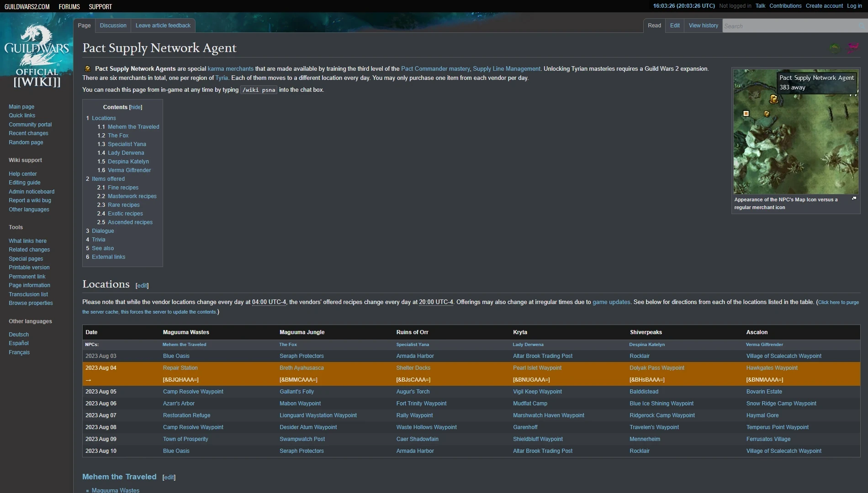This screenshot has height=493, width=868.
Task: Select the [&BJQHAAA=] chat code
Action: click(x=181, y=380)
